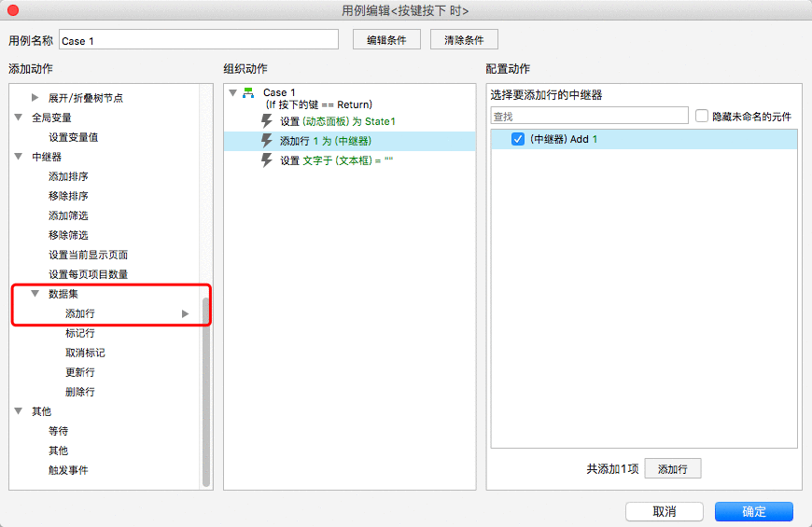The width and height of the screenshot is (812, 527).
Task: Select 设置 (动态面板) 为 State1 row
Action: (350, 121)
